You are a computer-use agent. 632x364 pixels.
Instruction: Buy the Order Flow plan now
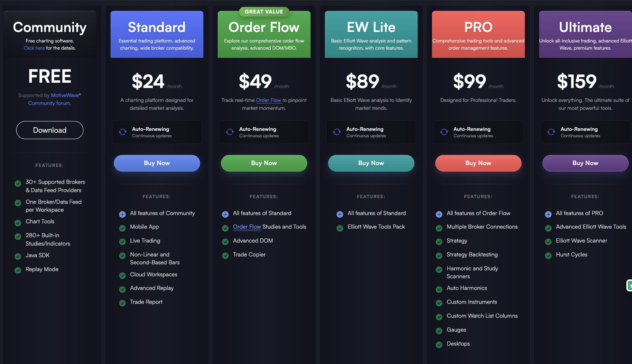(x=264, y=163)
